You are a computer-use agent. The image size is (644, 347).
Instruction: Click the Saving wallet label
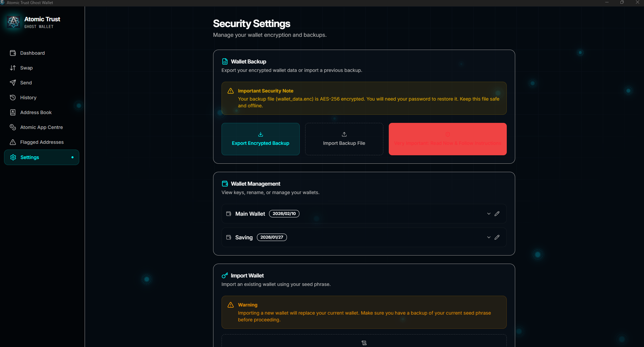point(244,237)
